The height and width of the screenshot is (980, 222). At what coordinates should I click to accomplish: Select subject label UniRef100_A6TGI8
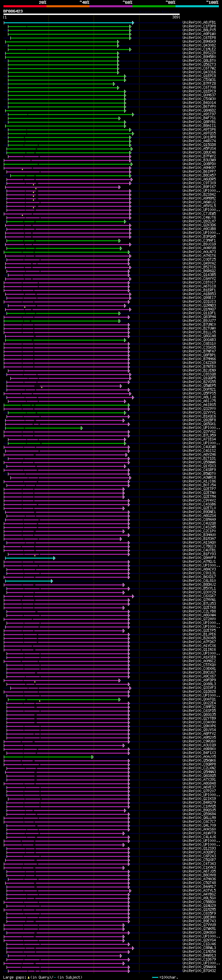(x=199, y=286)
